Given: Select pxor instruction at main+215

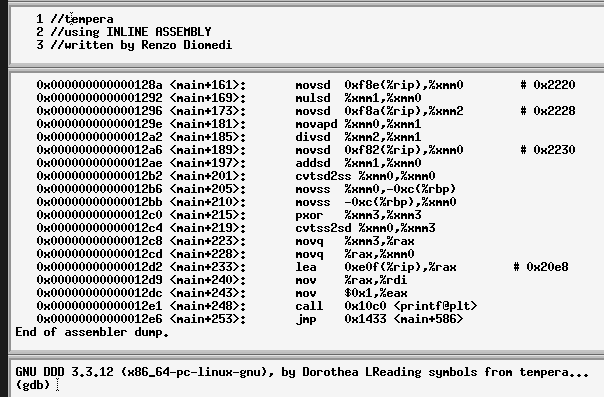Looking at the screenshot, I should pos(229,215).
